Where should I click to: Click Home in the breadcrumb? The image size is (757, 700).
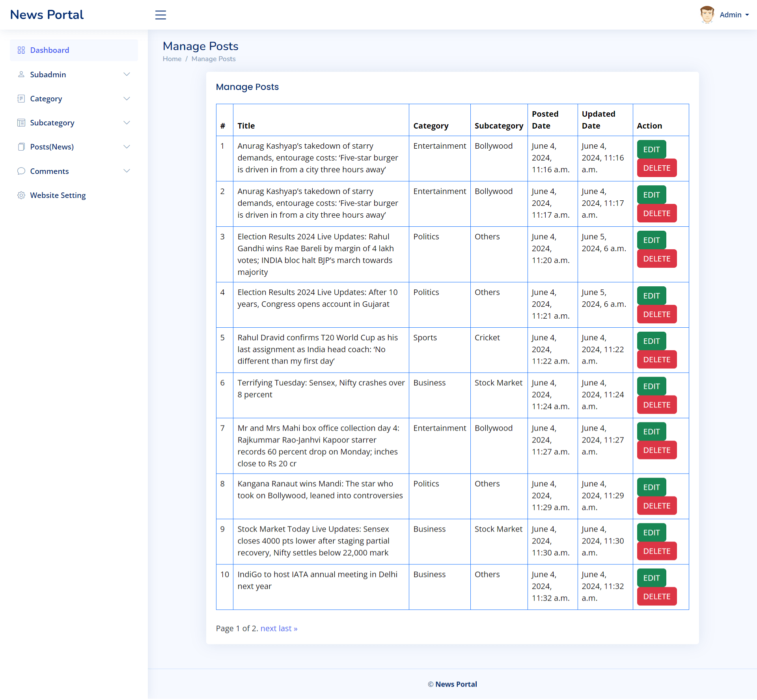tap(172, 59)
